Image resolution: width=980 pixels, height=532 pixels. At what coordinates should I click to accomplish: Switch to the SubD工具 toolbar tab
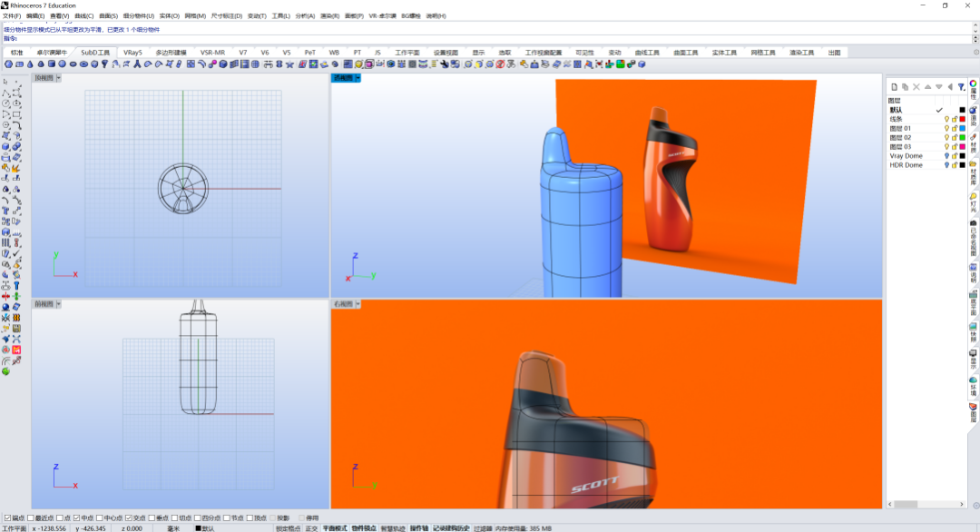click(95, 53)
